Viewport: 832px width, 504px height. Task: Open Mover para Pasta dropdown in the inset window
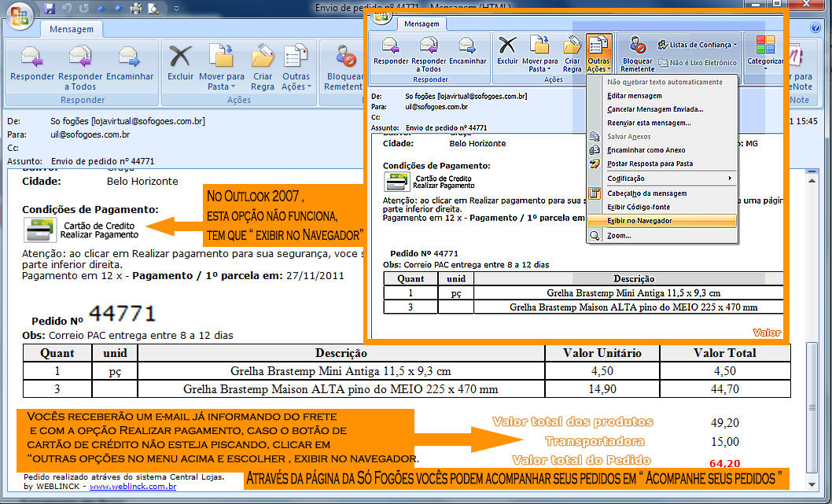point(539,54)
